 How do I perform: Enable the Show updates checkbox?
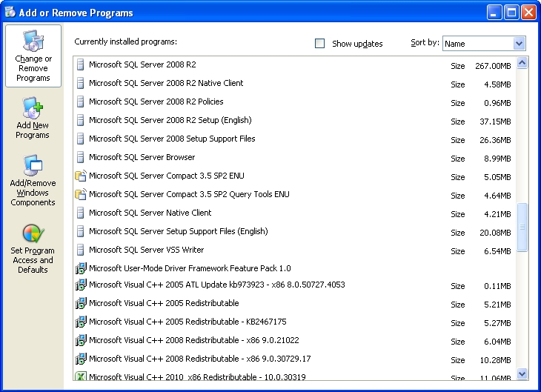(x=320, y=44)
